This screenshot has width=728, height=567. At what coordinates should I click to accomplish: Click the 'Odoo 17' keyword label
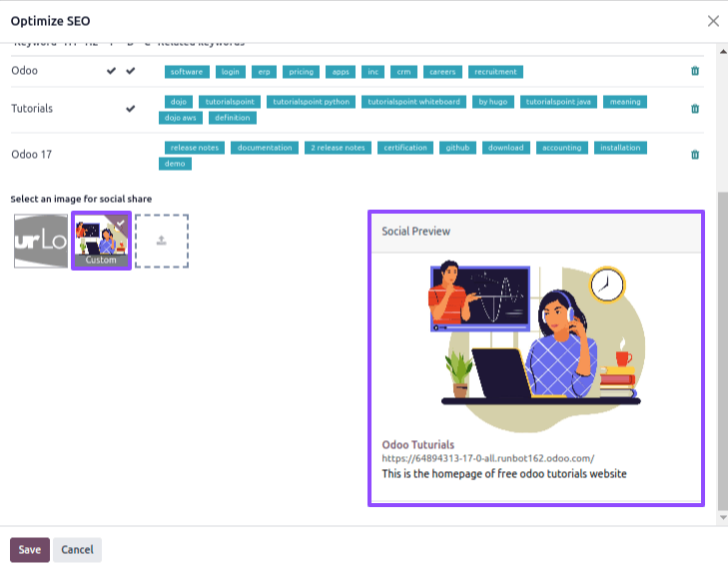[32, 155]
